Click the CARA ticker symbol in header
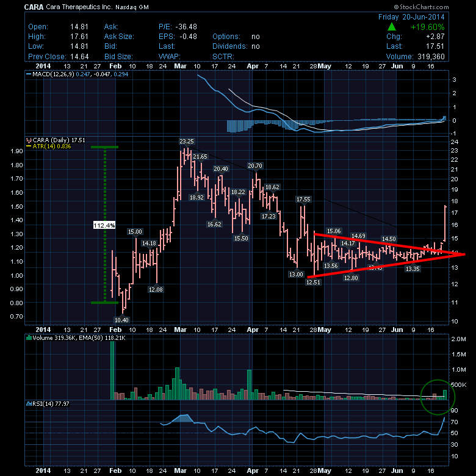Screen dimensions: 476x476 [x=34, y=7]
